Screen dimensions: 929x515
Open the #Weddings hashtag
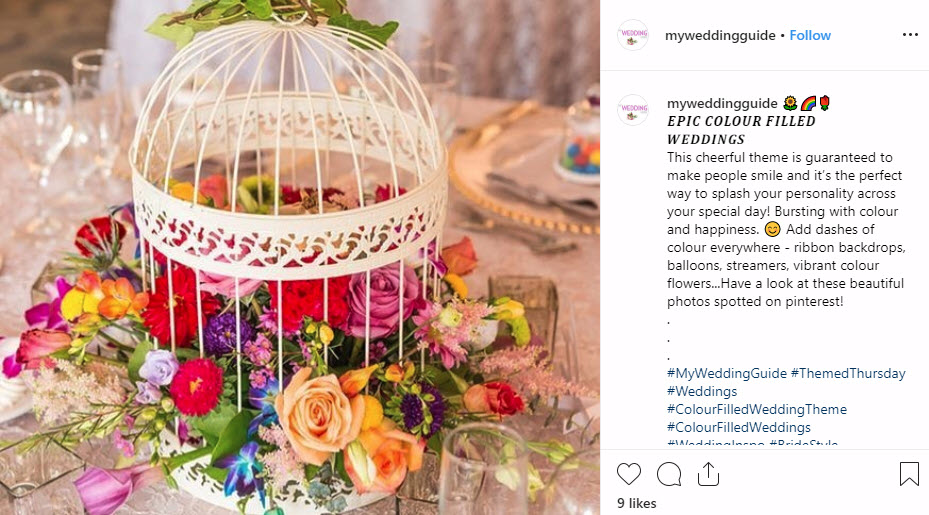(702, 391)
